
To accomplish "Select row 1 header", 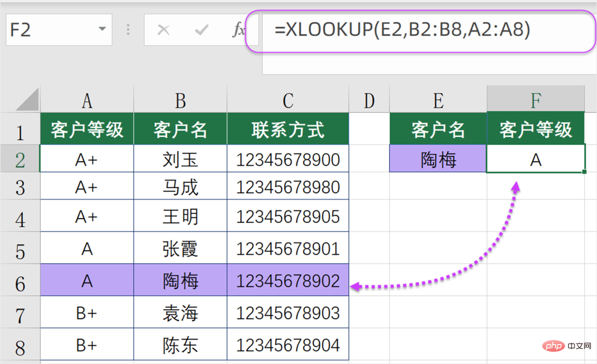I will [x=20, y=129].
